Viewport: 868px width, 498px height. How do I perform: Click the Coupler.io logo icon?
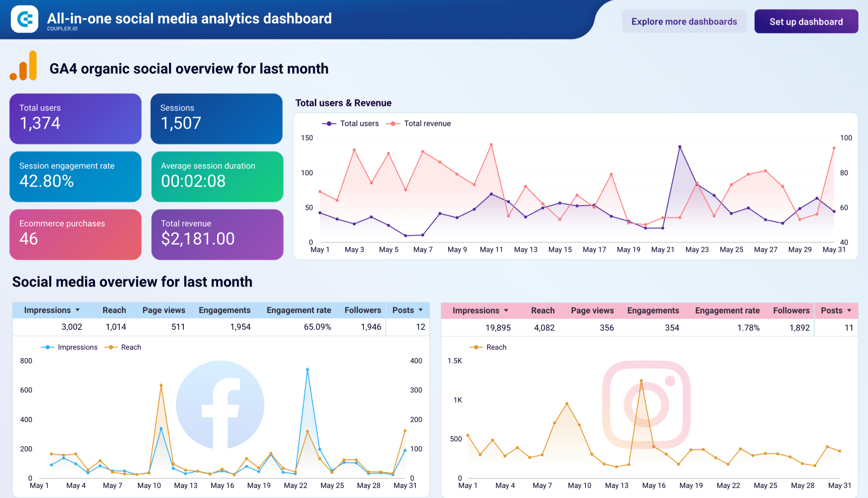click(24, 19)
